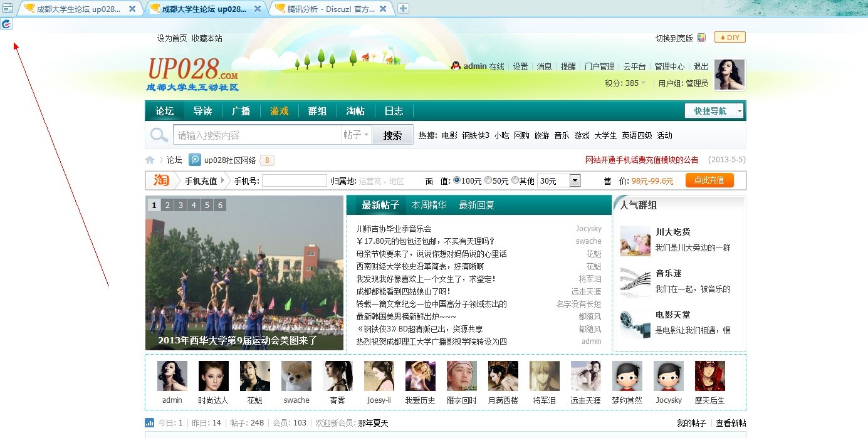
Task: Click the 设为首页 link
Action: (x=172, y=38)
